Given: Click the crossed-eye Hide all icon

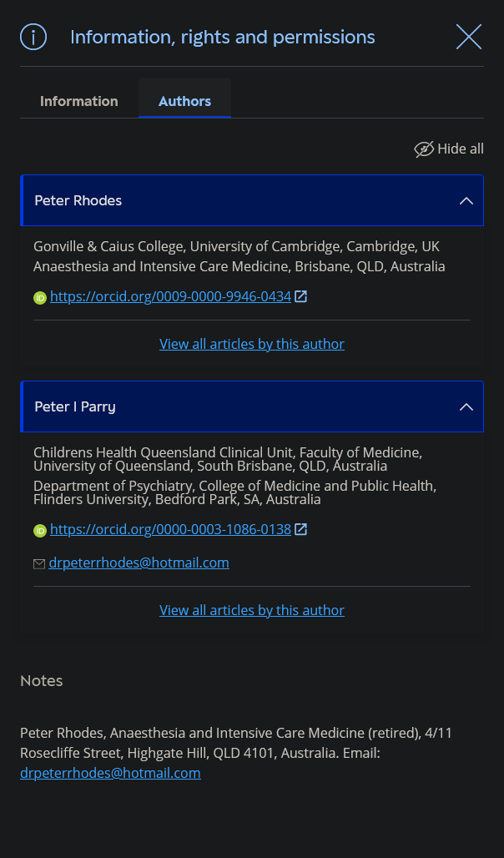Looking at the screenshot, I should click(424, 149).
